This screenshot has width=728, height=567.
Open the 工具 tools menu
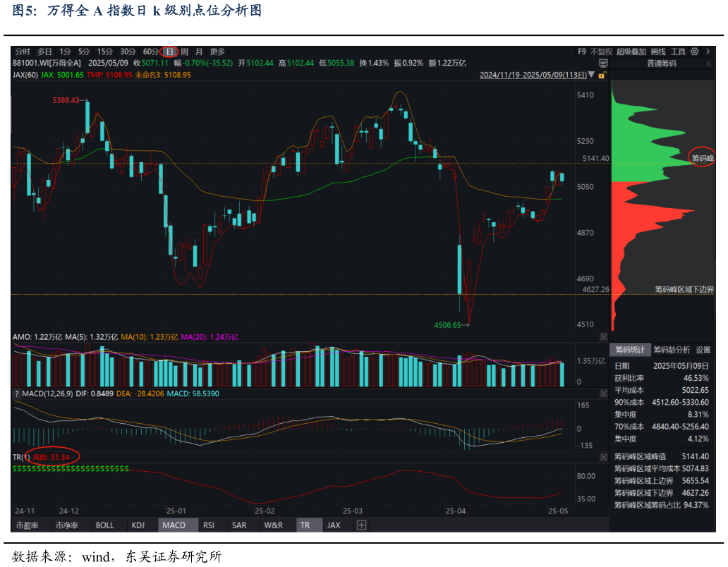coord(678,51)
